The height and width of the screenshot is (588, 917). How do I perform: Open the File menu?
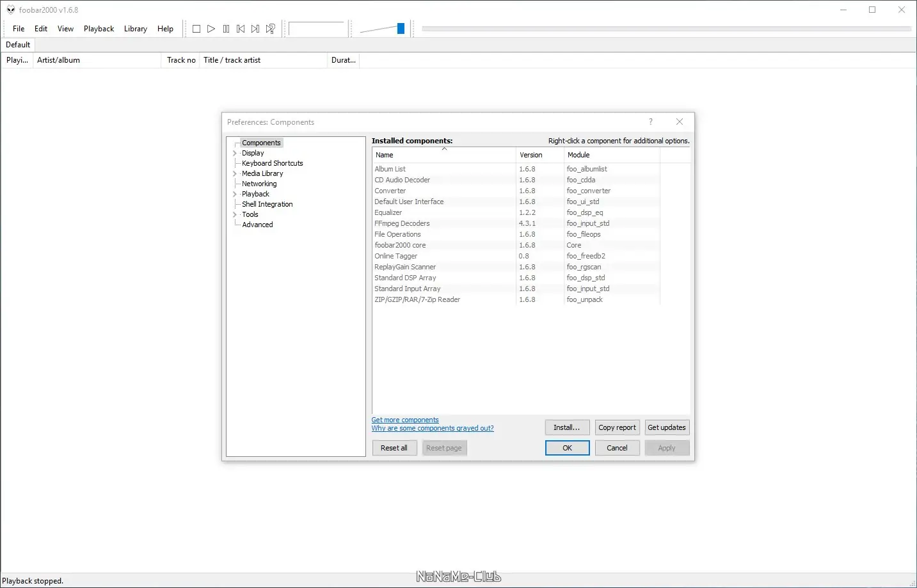[x=19, y=29]
